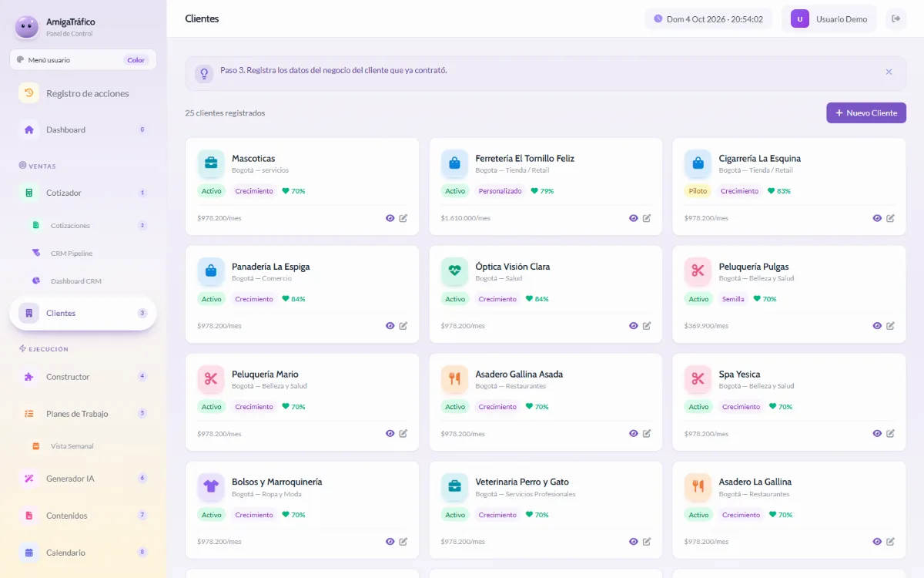View Panadería La Espiga details

click(390, 326)
